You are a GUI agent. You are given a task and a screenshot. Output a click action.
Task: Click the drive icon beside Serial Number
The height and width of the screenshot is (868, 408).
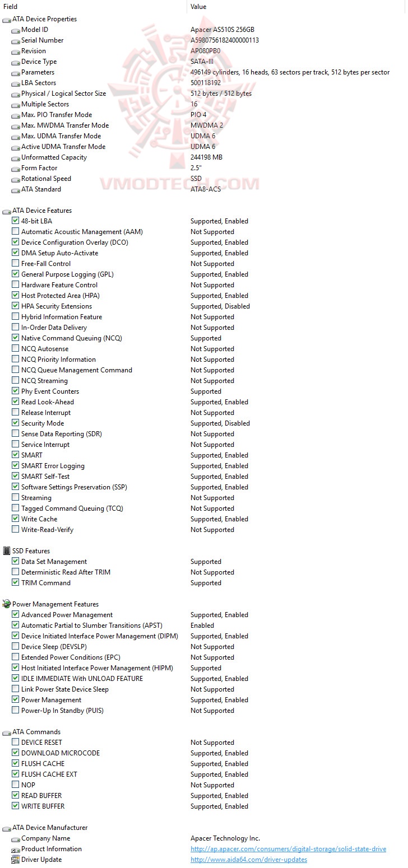[16, 40]
